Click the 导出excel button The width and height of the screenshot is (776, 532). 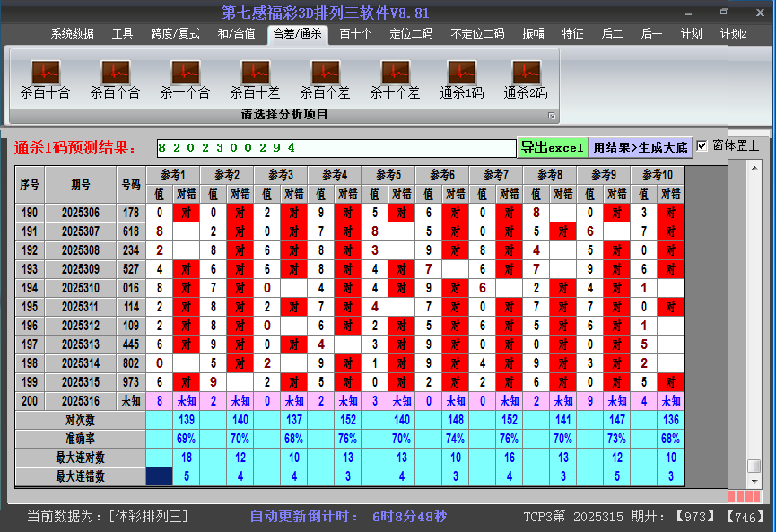[x=552, y=147]
